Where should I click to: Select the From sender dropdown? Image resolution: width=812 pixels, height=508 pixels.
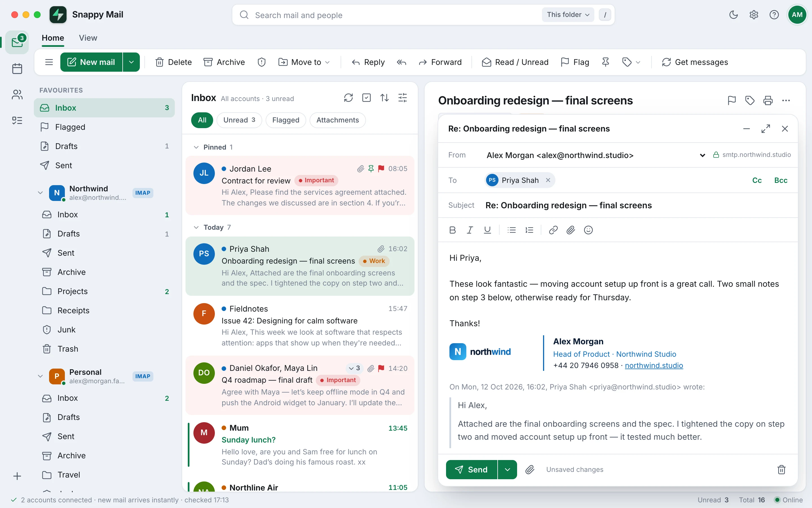pyautogui.click(x=596, y=155)
